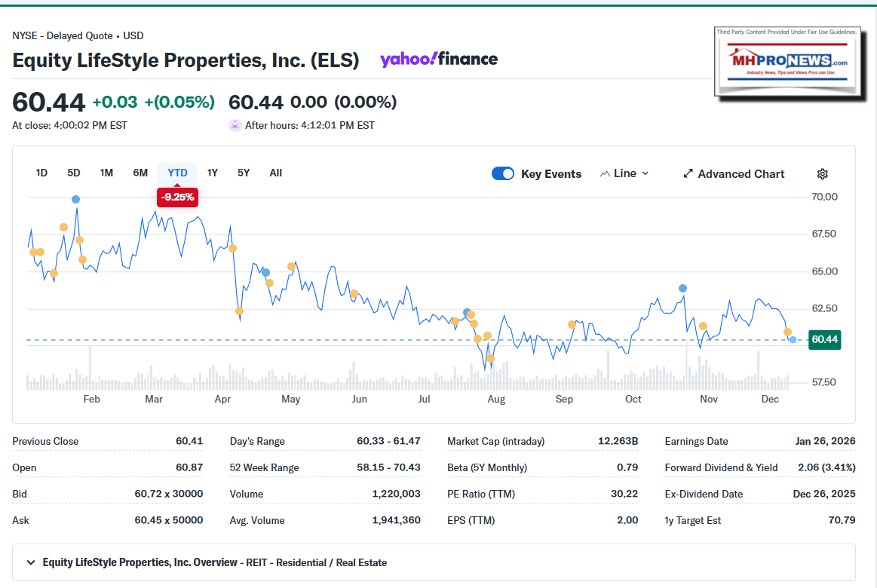Click the after-hours moon icon
This screenshot has height=588, width=877.
coord(235,125)
